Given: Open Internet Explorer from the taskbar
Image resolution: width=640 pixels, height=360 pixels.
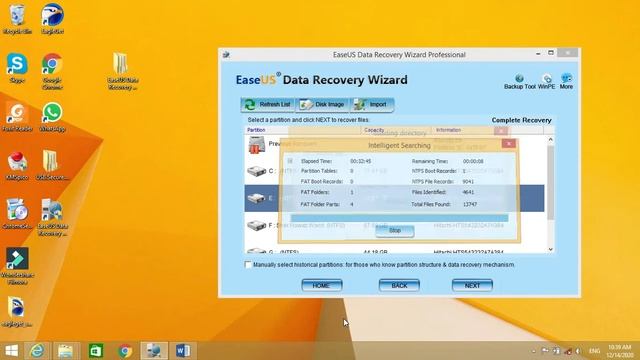Looking at the screenshot, I should (x=37, y=351).
